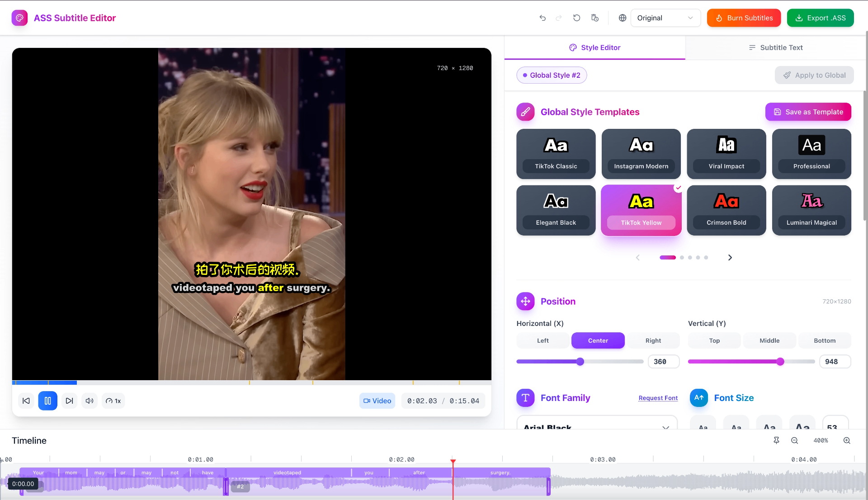Export the subtitles as .ASS
The height and width of the screenshot is (500, 868).
pos(820,18)
